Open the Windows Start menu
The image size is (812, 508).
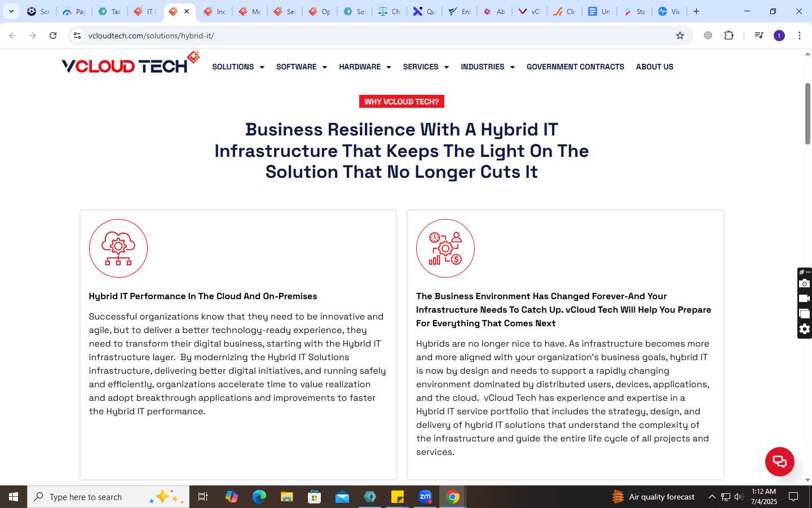click(x=14, y=497)
